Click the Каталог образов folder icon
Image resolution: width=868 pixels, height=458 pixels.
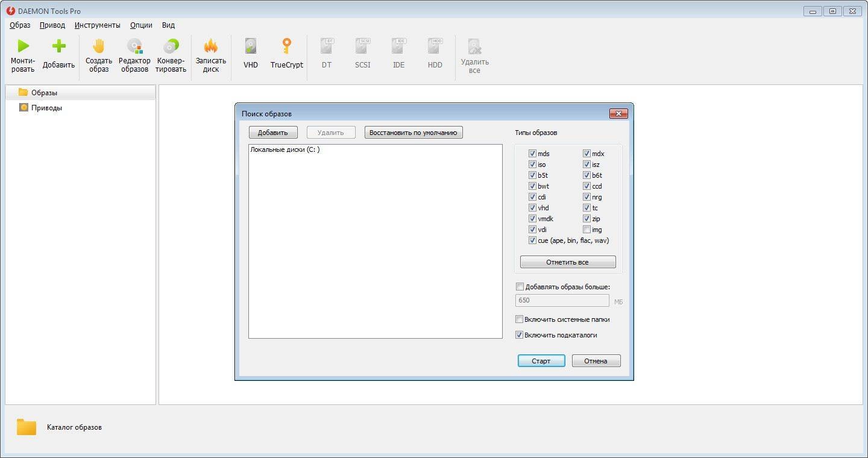(27, 427)
